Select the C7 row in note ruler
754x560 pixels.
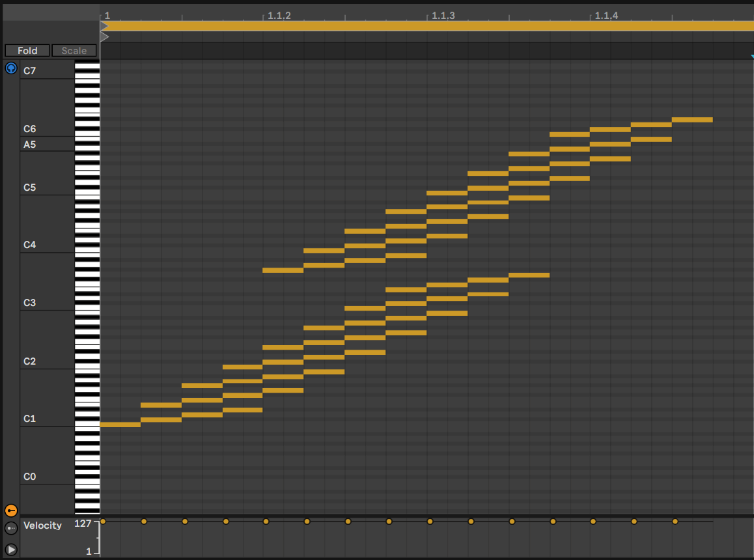[30, 71]
